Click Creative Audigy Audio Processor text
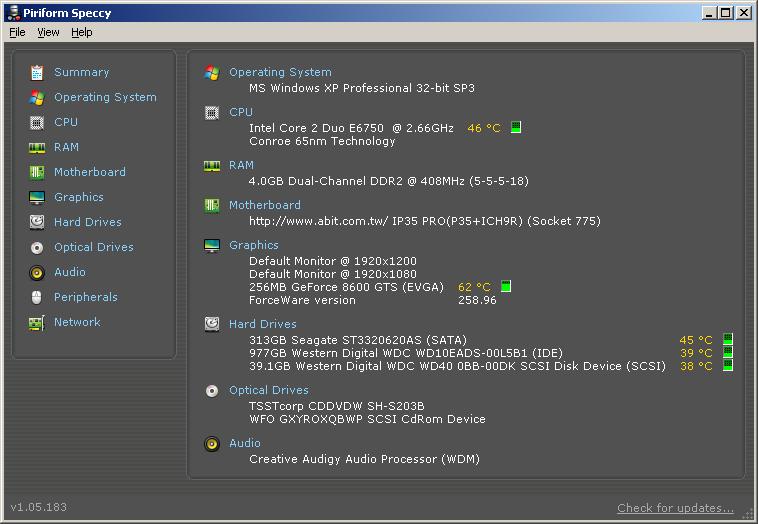Viewport: 758px width, 524px height. [364, 459]
